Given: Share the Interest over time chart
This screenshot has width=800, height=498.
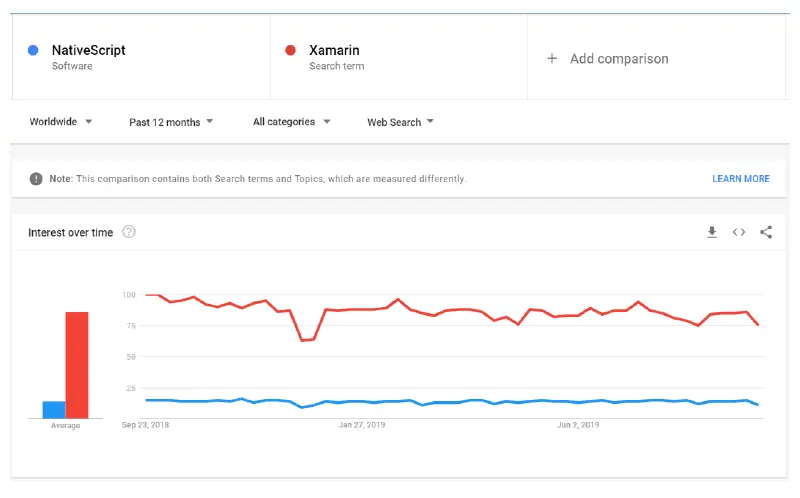Looking at the screenshot, I should point(766,232).
